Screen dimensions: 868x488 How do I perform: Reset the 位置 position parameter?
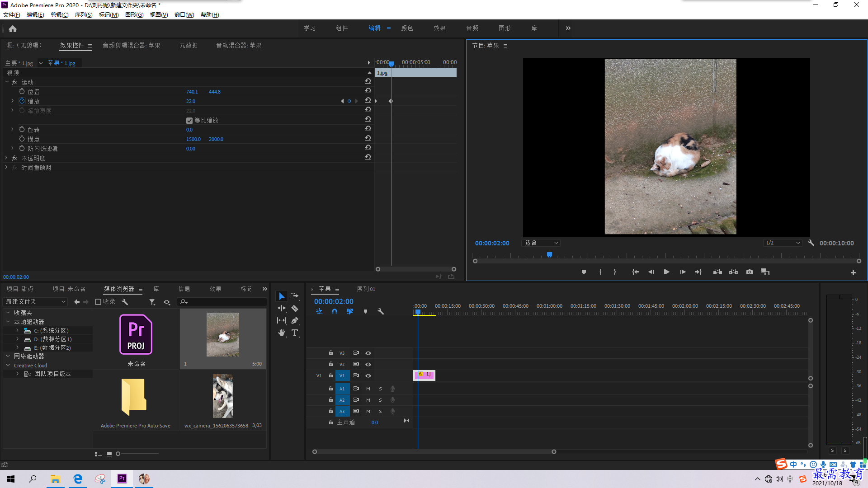(x=368, y=91)
